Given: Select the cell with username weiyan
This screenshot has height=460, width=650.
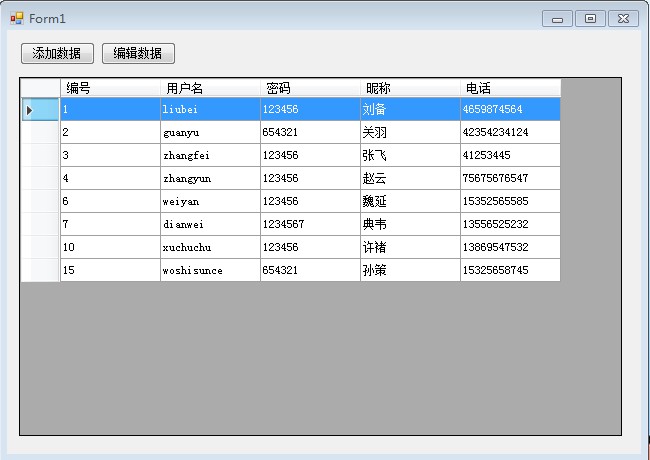Looking at the screenshot, I should pos(210,201).
